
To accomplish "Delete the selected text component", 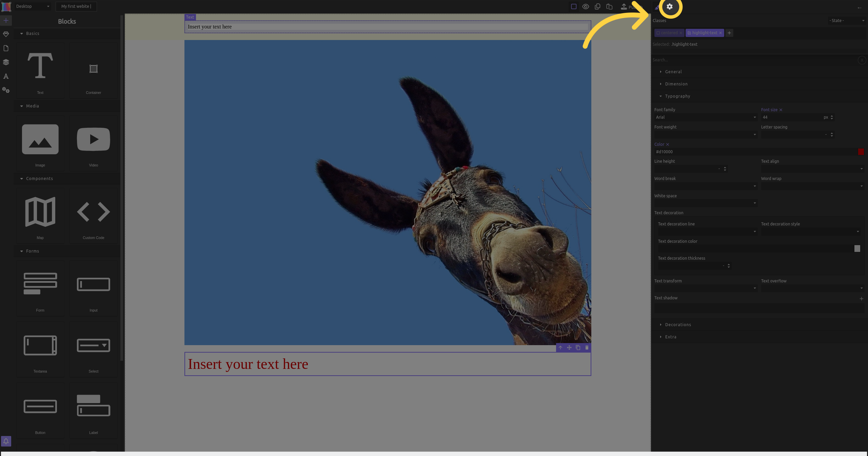I will coord(587,348).
